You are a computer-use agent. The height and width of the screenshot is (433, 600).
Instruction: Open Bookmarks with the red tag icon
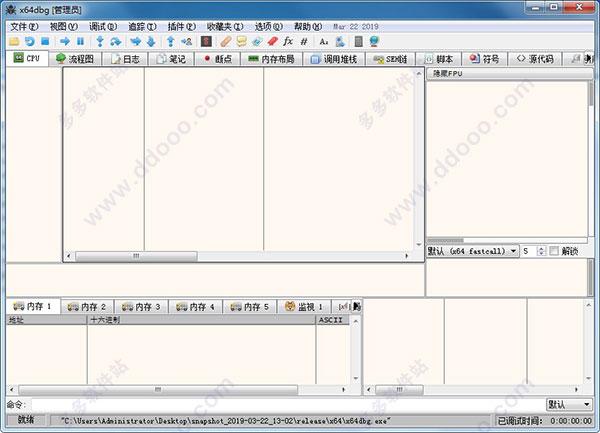[272, 41]
